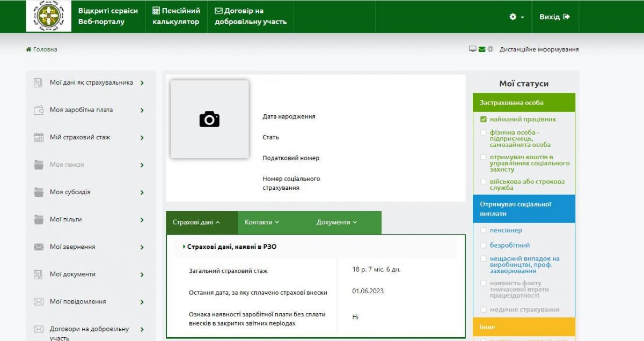Open Пенсійний калькулятор from top menu
Image resolution: width=644 pixels, height=341 pixels.
176,17
